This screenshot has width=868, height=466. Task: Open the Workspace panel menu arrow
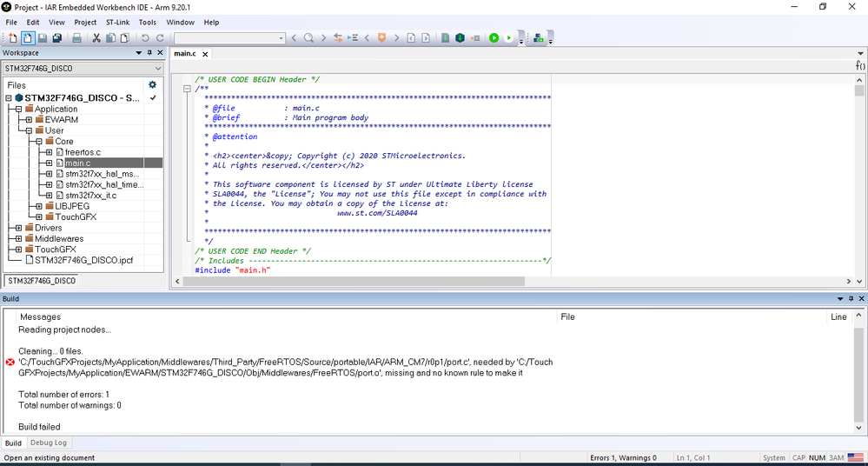click(x=139, y=53)
